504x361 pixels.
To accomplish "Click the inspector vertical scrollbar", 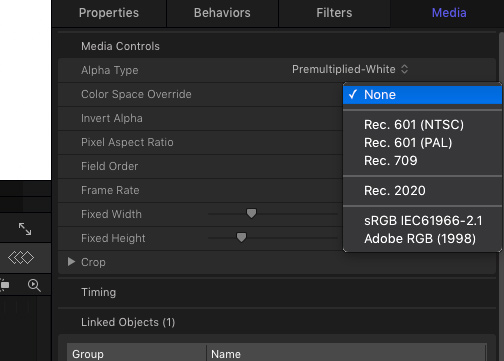I will point(502,197).
